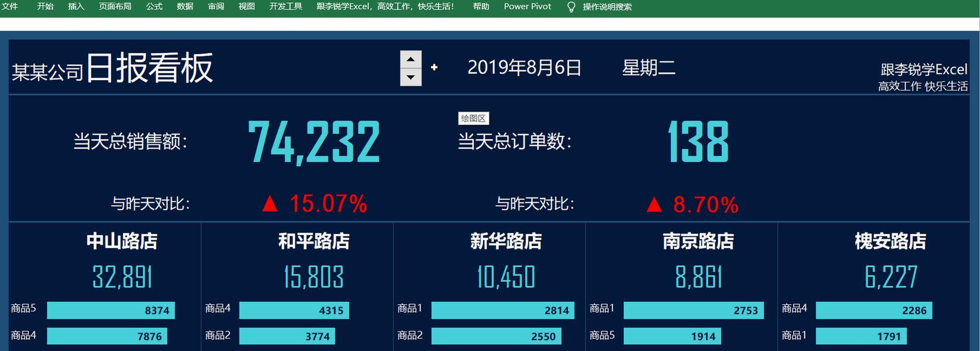Select the weekday text 星期二

coord(648,68)
